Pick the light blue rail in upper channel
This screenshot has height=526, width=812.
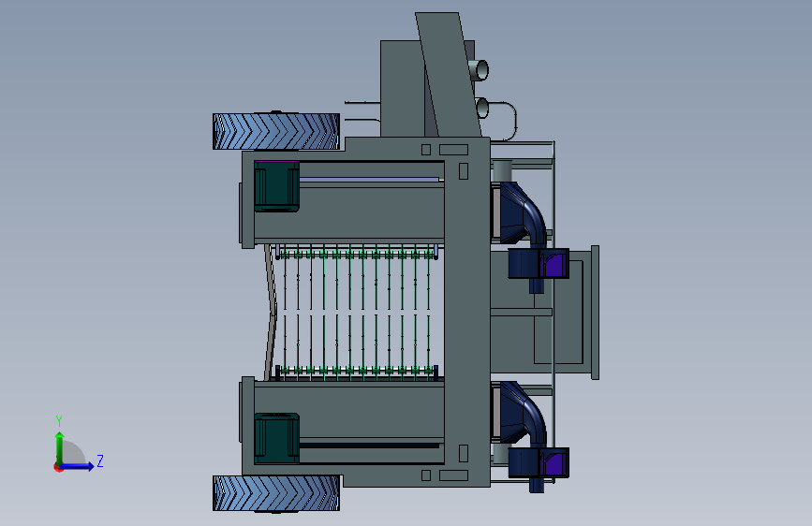(369, 180)
